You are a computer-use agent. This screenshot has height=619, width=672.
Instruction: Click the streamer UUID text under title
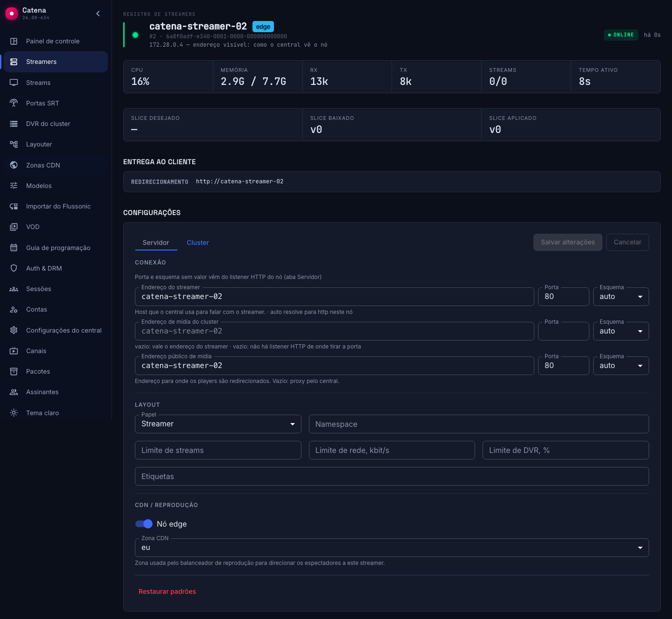point(227,36)
